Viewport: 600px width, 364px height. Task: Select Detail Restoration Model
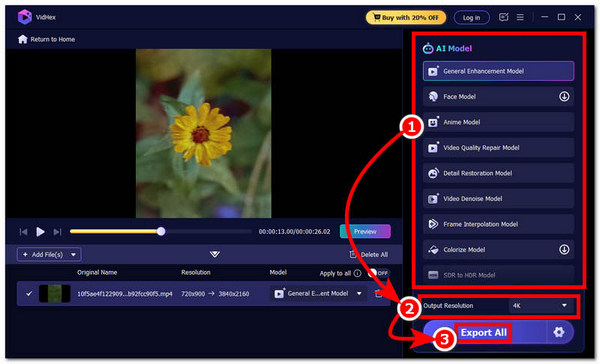498,173
